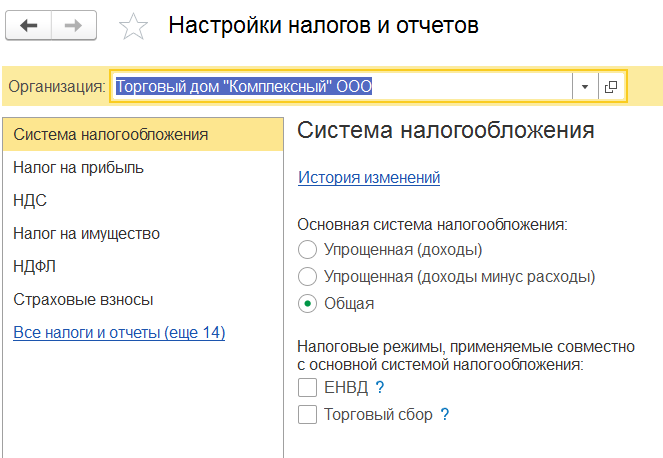Show Все налоги и отчеты (еще 14)

[119, 332]
